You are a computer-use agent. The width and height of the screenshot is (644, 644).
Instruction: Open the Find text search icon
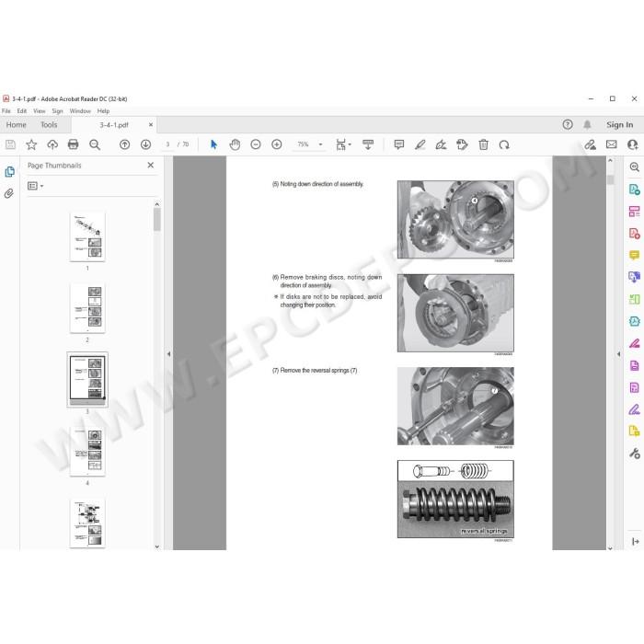[x=95, y=144]
